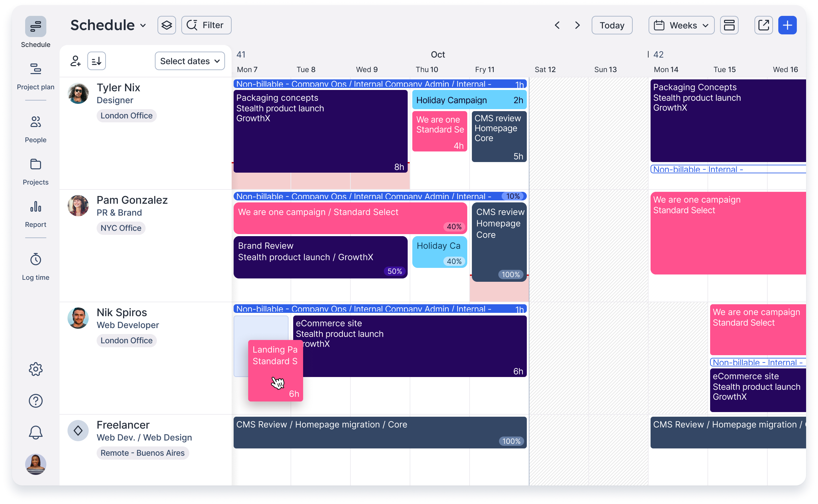The image size is (818, 504).
Task: Select the Landing Page 6h pink block
Action: (x=275, y=371)
